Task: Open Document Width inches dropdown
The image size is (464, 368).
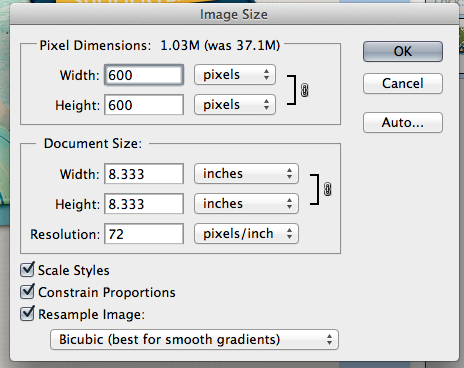Action: click(x=246, y=174)
